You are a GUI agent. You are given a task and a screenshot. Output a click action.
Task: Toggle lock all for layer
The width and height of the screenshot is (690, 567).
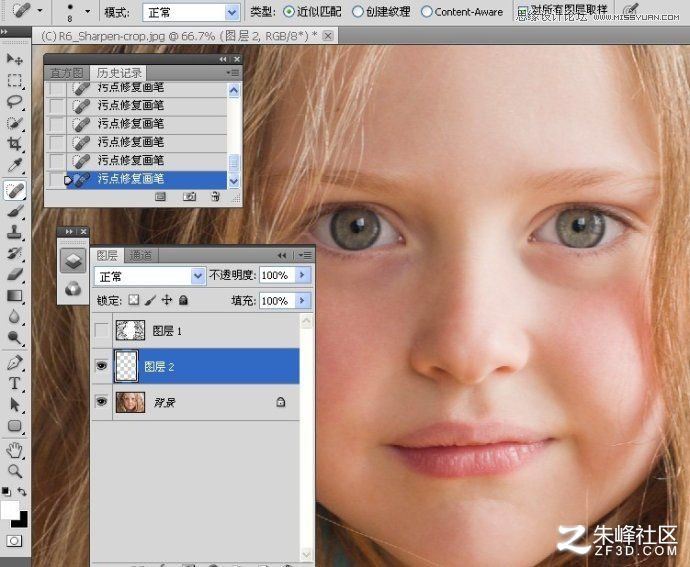pyautogui.click(x=184, y=300)
